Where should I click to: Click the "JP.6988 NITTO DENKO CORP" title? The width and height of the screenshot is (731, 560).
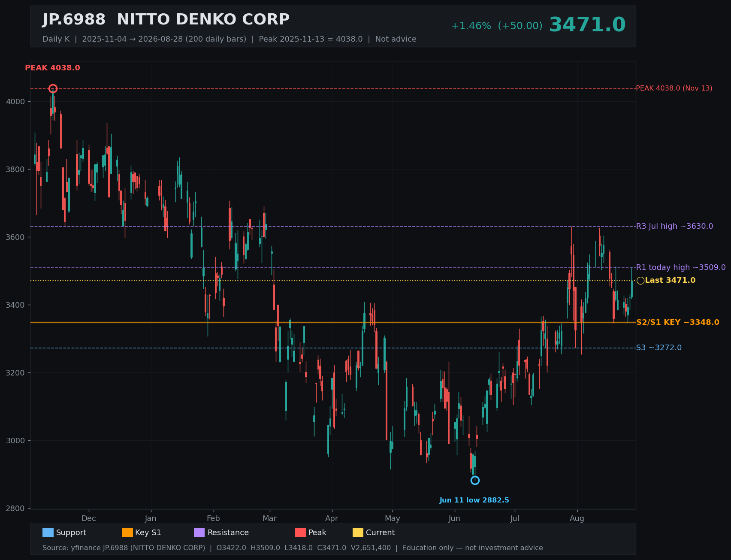click(166, 20)
